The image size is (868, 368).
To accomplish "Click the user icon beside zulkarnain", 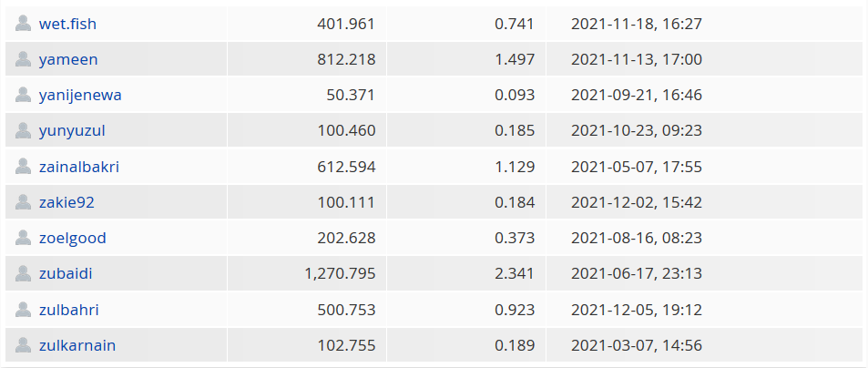I will tap(24, 344).
